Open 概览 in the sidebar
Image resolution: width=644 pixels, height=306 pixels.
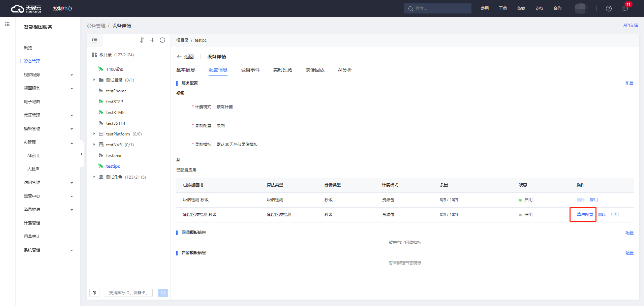click(x=28, y=48)
